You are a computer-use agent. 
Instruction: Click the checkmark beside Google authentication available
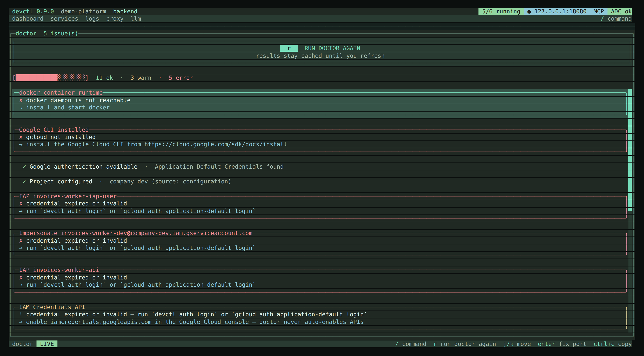click(24, 167)
